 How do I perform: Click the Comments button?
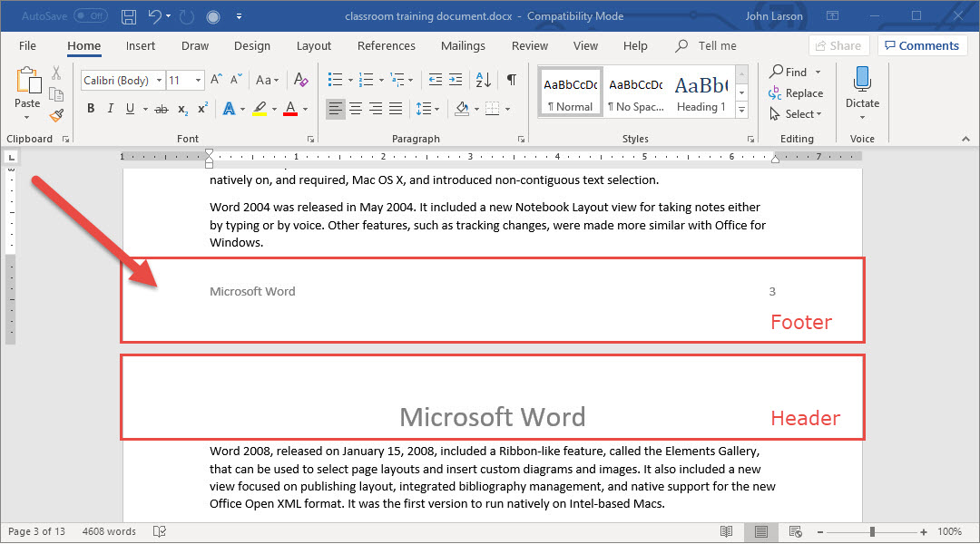coord(921,45)
